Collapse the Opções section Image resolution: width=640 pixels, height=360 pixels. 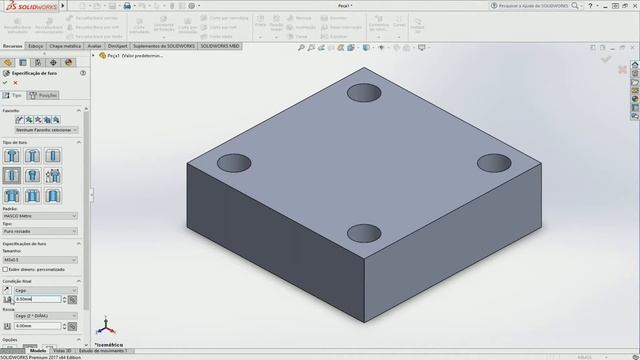[78, 340]
